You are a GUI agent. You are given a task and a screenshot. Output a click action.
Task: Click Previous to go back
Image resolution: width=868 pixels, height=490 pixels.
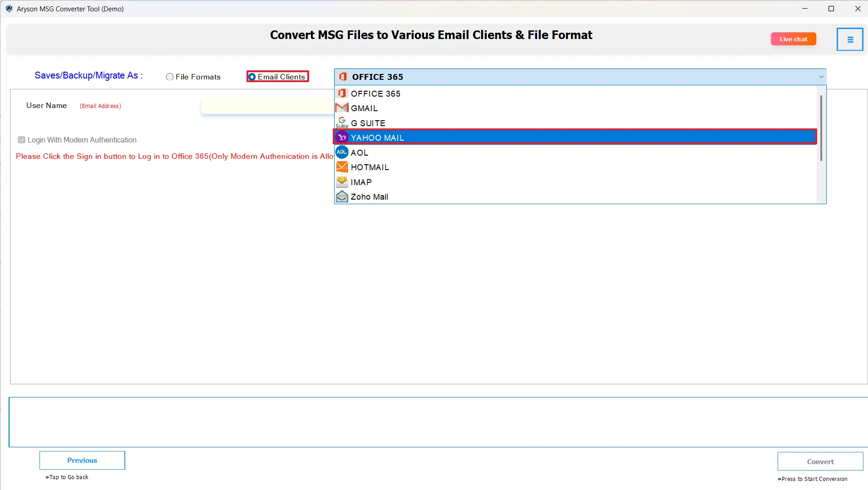pyautogui.click(x=82, y=460)
